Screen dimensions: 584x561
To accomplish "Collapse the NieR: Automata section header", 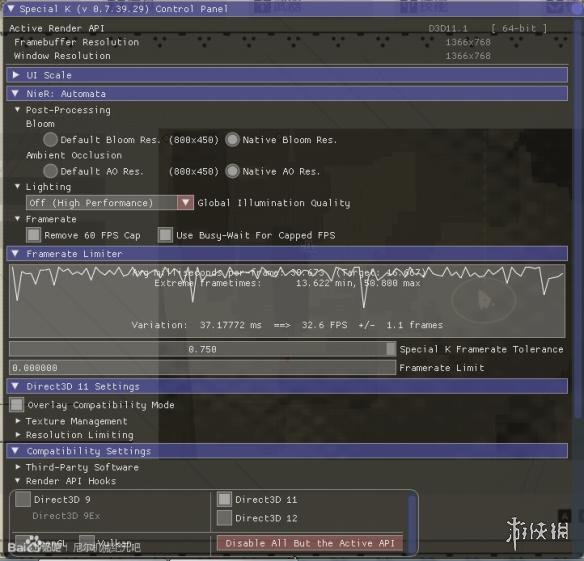I will tap(287, 94).
